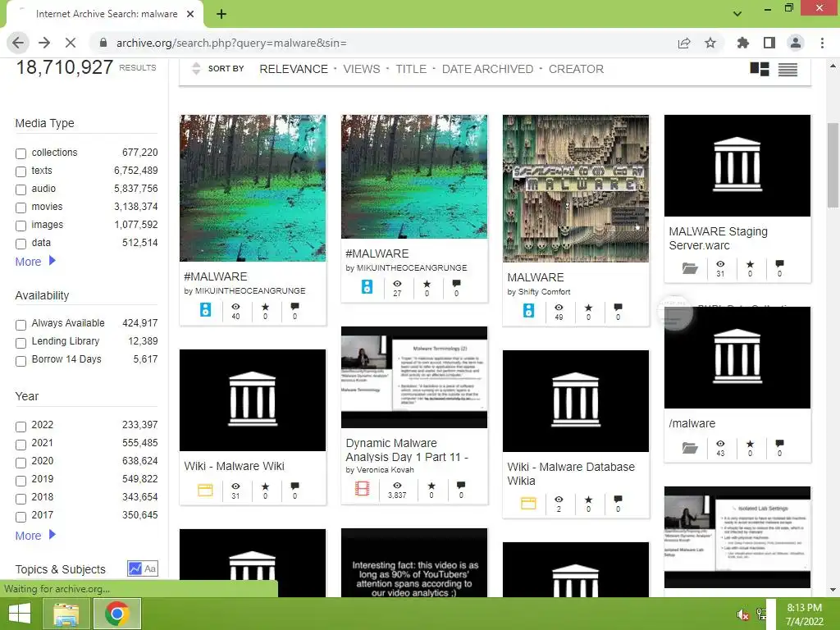This screenshot has height=630, width=840.
Task: Show text view with Aa icon
Action: (x=151, y=568)
